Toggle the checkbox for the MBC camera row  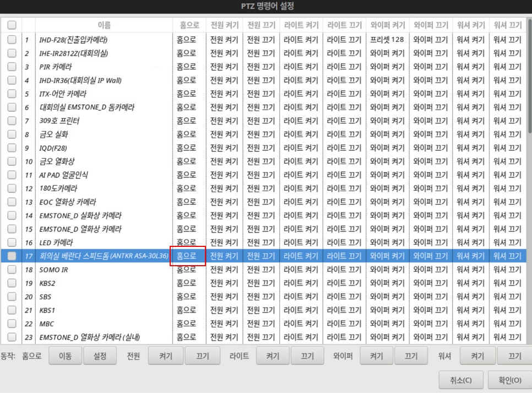[x=12, y=324]
